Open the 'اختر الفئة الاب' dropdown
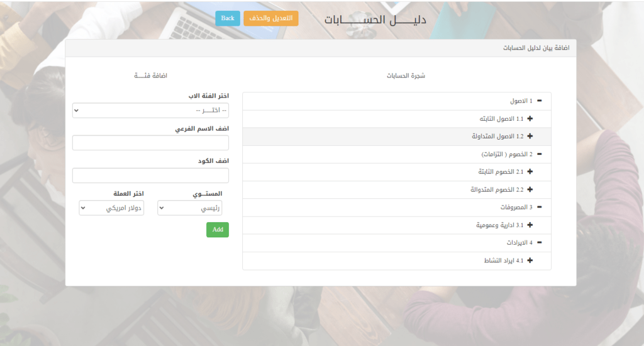644x346 pixels. pos(150,110)
